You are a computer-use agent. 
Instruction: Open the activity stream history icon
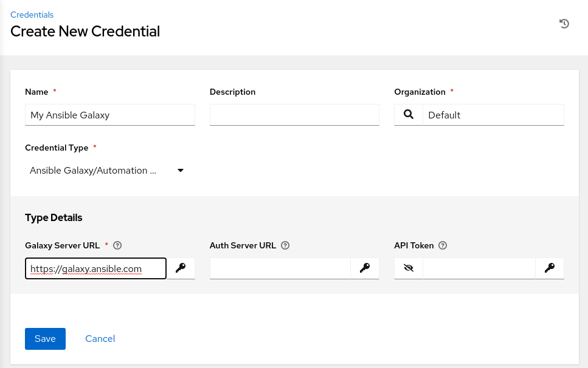(564, 24)
